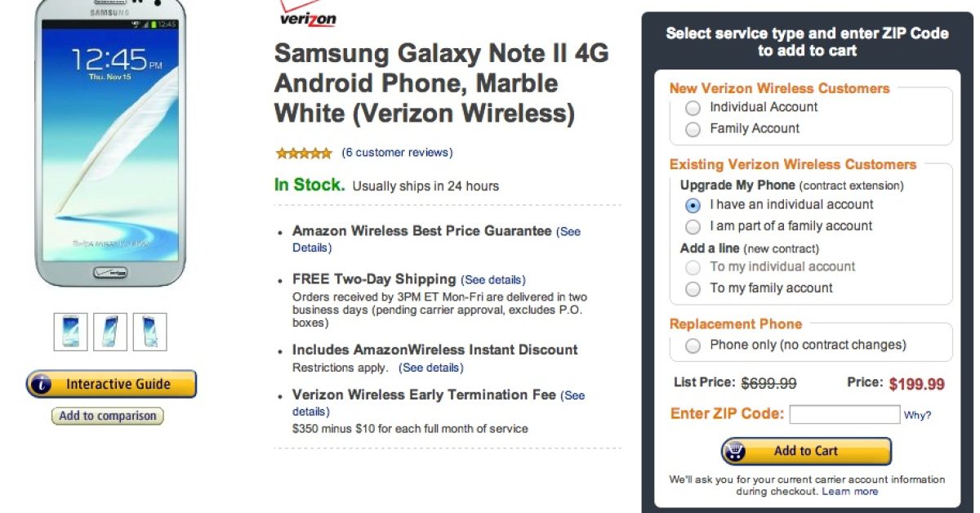The width and height of the screenshot is (980, 513).
Task: Click the shopping cart icon on Add to Cart
Action: pos(737,451)
